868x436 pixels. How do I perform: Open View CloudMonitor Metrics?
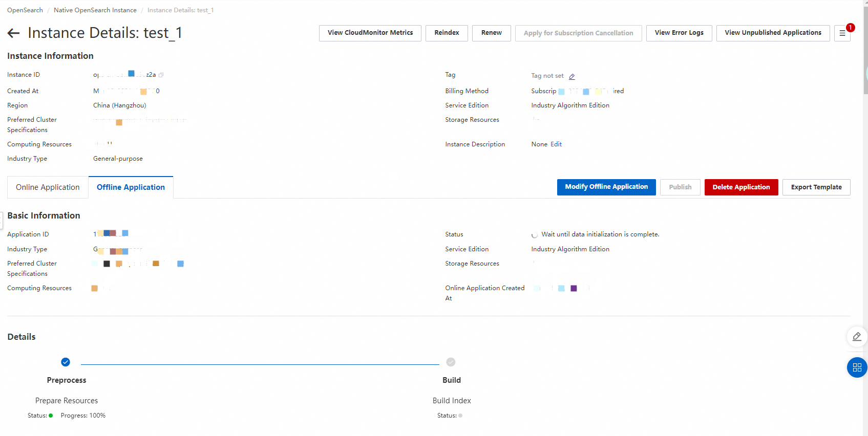click(x=370, y=33)
